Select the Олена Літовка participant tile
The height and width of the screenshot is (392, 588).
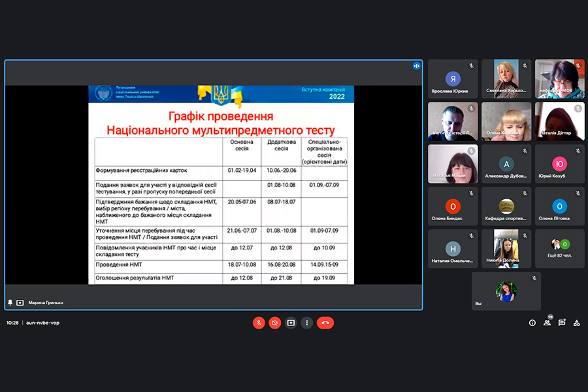[559, 206]
